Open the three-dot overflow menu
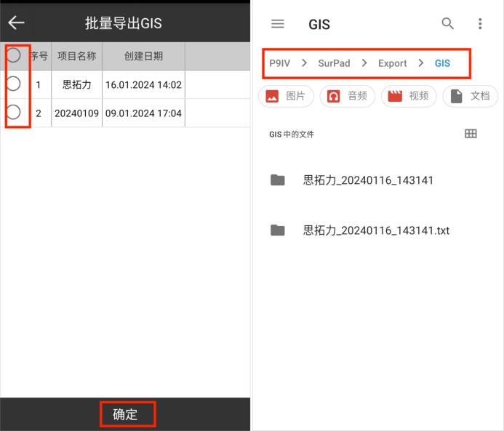This screenshot has height=431, width=504. [480, 24]
